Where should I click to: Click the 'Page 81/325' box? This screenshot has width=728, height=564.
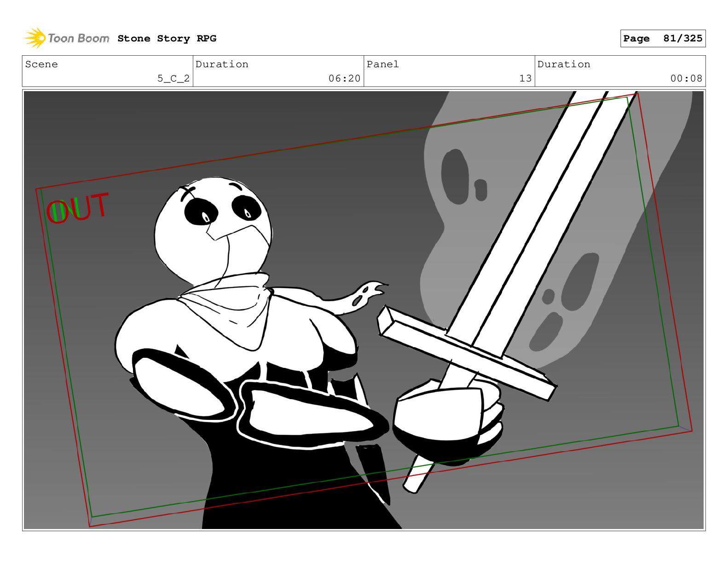click(x=663, y=39)
